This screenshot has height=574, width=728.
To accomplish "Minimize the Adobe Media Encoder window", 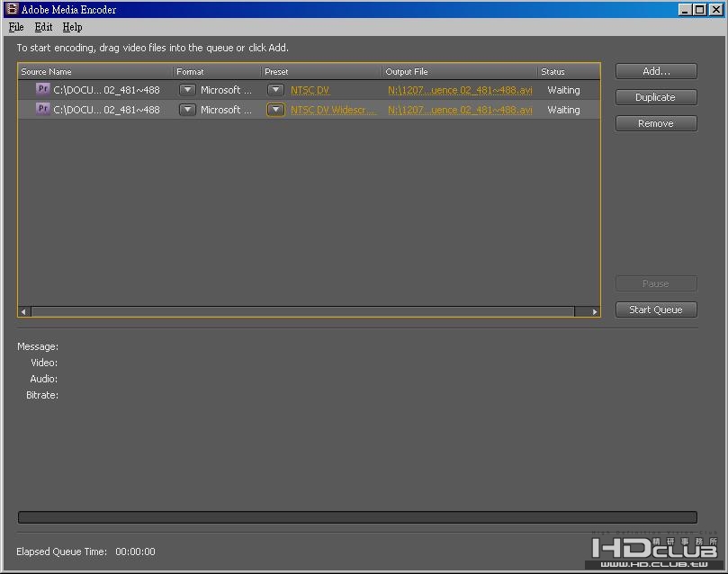I will (685, 9).
